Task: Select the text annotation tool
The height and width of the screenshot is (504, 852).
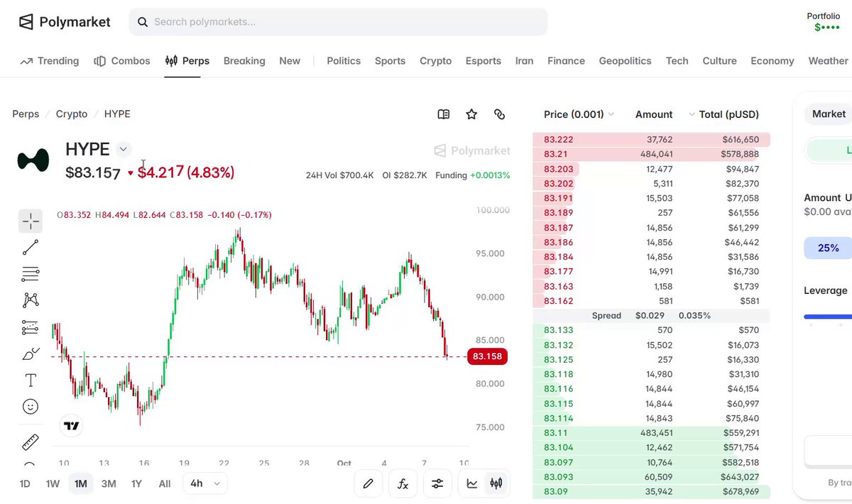Action: point(31,380)
